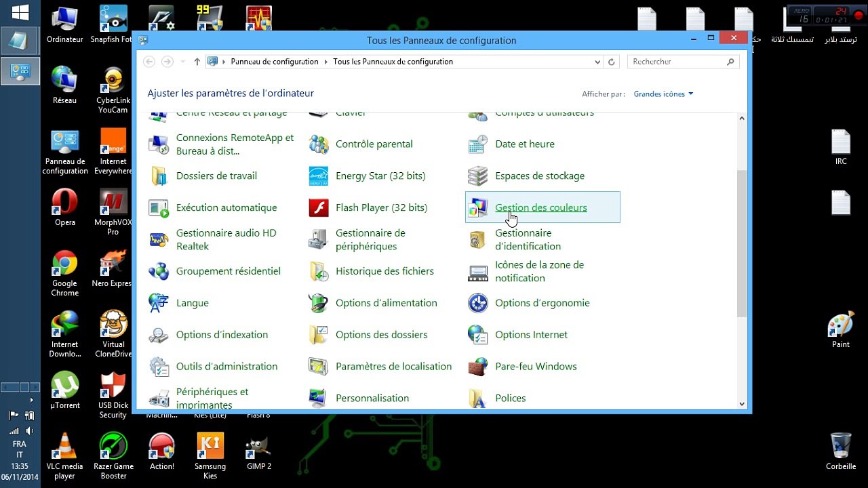Image resolution: width=868 pixels, height=488 pixels.
Task: Select the GIMP 2 desktop shortcut
Action: point(259,453)
